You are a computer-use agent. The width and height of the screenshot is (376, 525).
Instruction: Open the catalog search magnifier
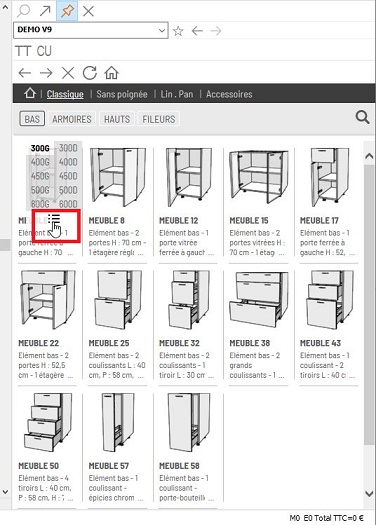(362, 118)
